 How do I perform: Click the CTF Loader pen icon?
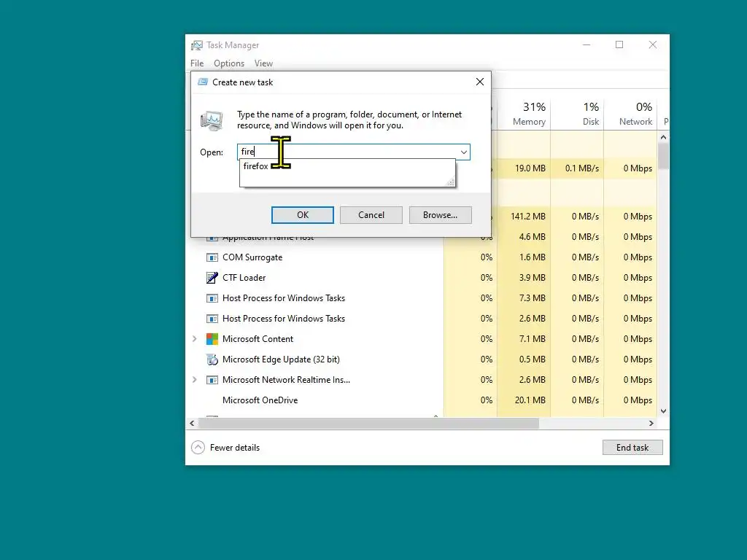(x=212, y=278)
